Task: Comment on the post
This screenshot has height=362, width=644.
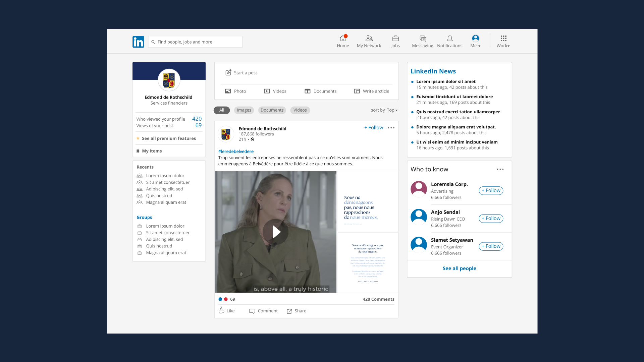Action: (x=263, y=311)
